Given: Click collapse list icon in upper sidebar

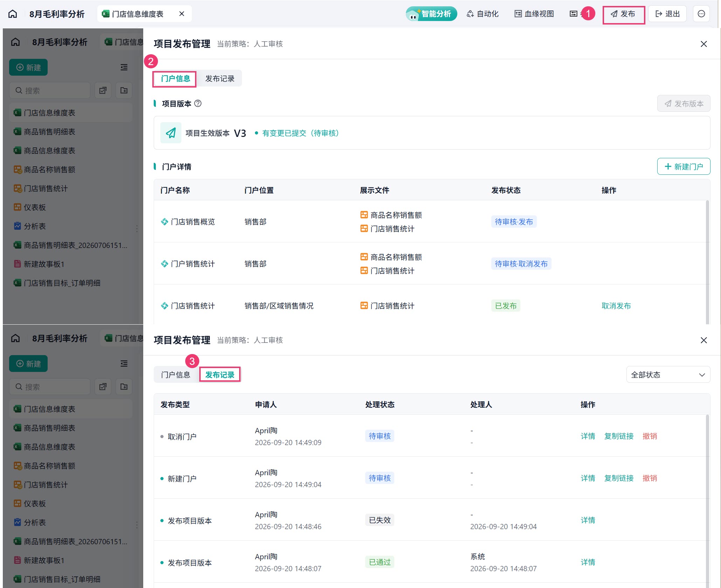Looking at the screenshot, I should 124,67.
